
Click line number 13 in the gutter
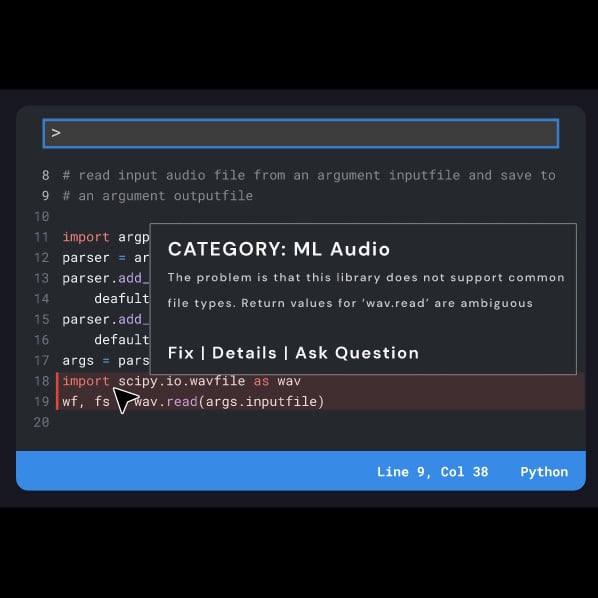pos(42,278)
